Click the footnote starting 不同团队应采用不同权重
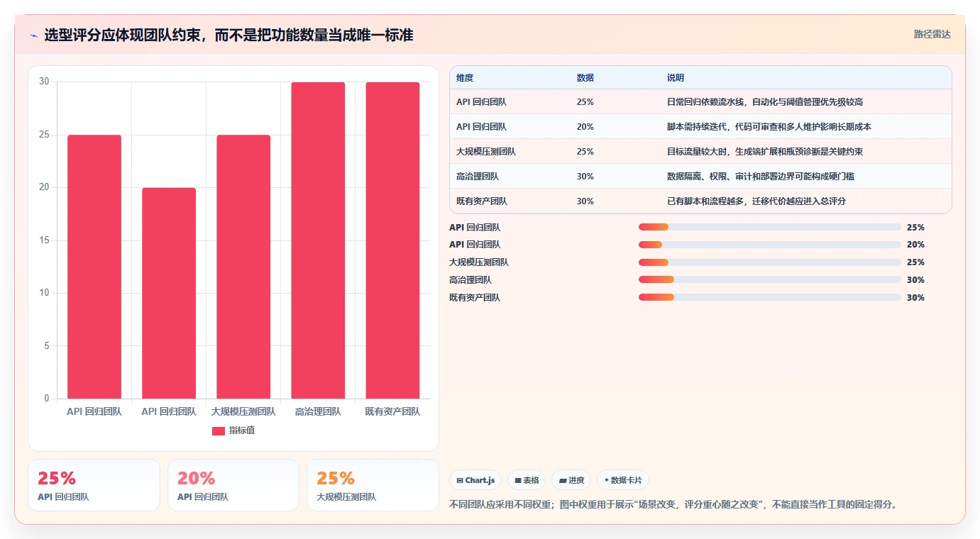Viewport: 980px width, 539px height. click(673, 505)
